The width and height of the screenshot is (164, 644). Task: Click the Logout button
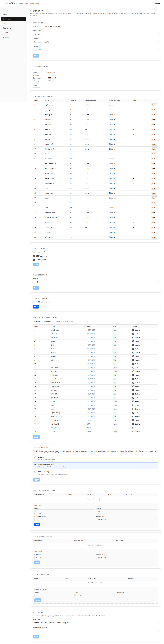click(x=157, y=3)
